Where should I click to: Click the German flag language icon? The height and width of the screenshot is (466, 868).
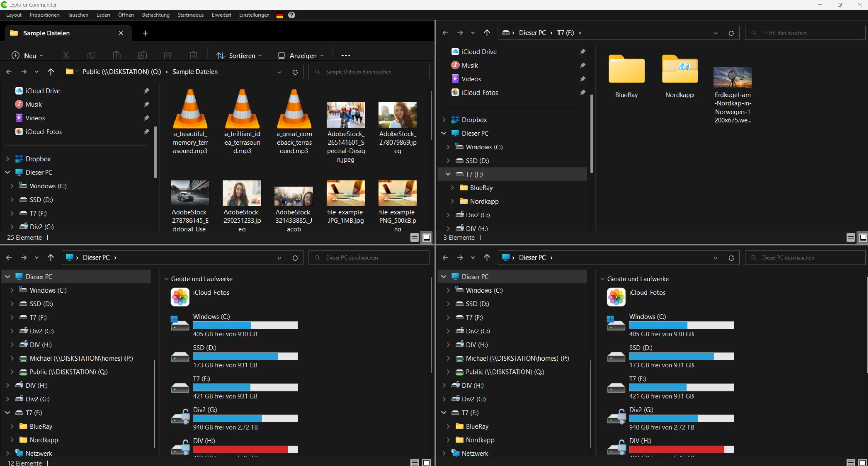click(x=280, y=15)
